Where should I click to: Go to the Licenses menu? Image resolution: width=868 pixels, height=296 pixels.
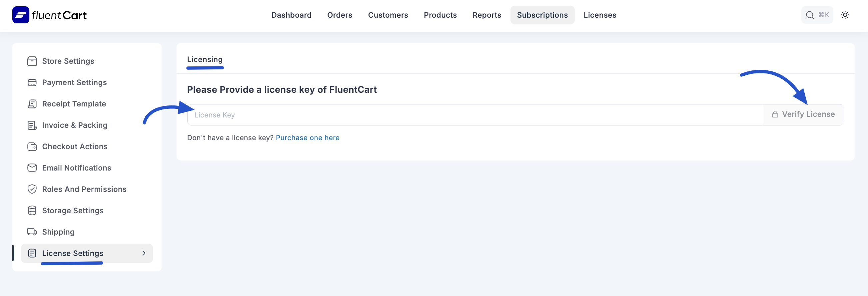pyautogui.click(x=600, y=15)
